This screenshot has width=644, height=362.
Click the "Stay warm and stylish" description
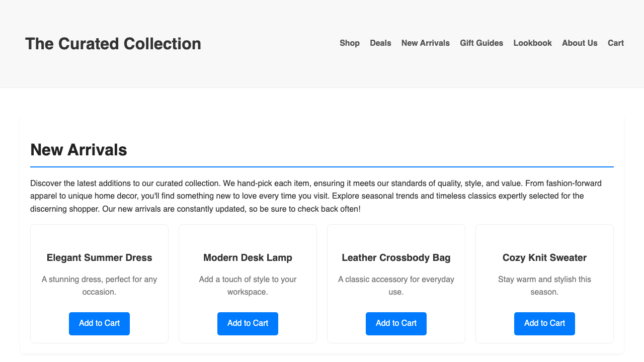544,285
